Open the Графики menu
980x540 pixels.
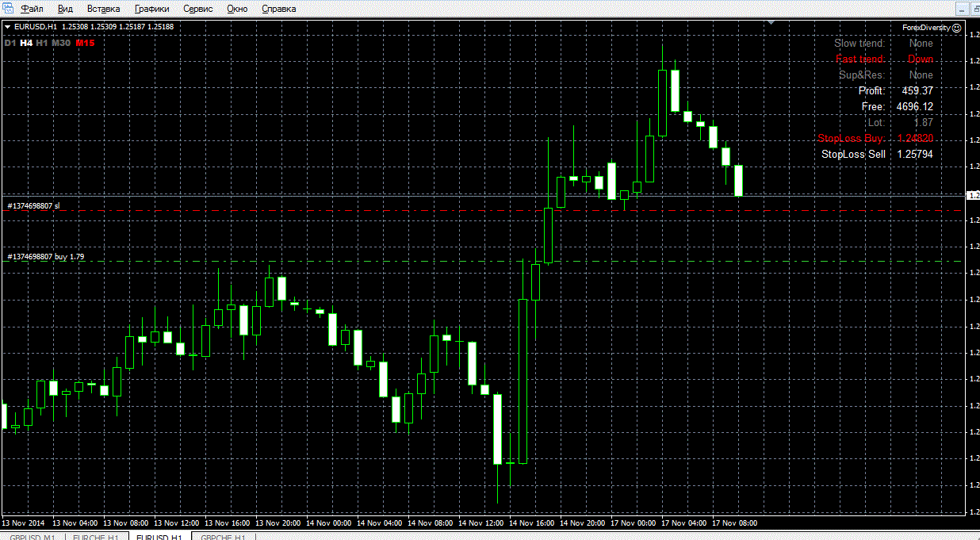(x=152, y=9)
